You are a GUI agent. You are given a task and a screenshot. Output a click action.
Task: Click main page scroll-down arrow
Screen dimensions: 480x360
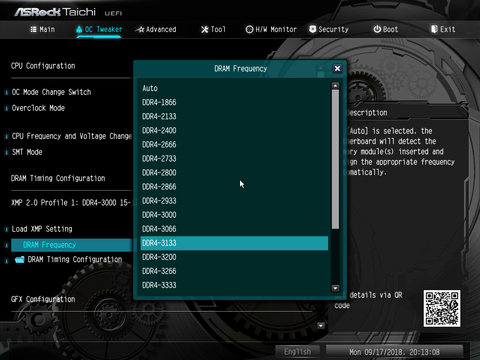tap(321, 326)
